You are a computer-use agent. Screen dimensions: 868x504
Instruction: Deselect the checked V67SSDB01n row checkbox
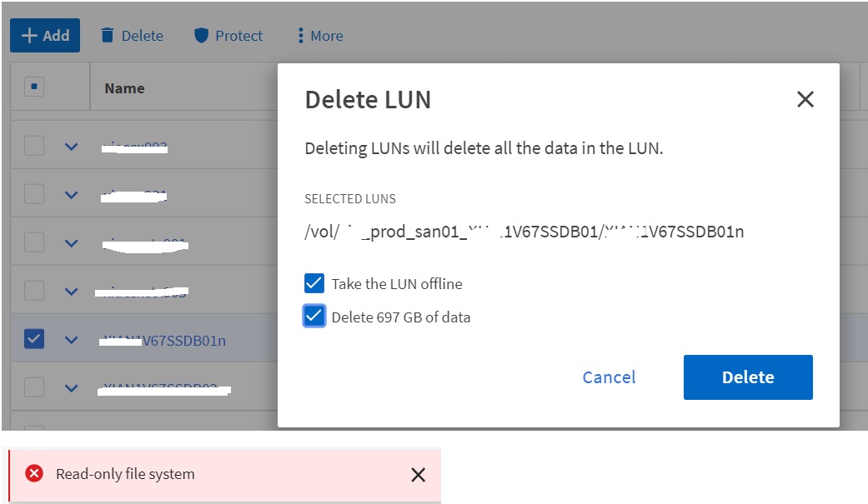click(34, 339)
